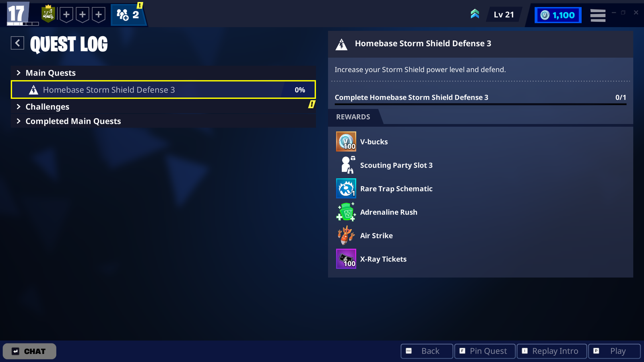Click the 1,100 V-bucks balance
The width and height of the screenshot is (644, 362).
pyautogui.click(x=557, y=15)
